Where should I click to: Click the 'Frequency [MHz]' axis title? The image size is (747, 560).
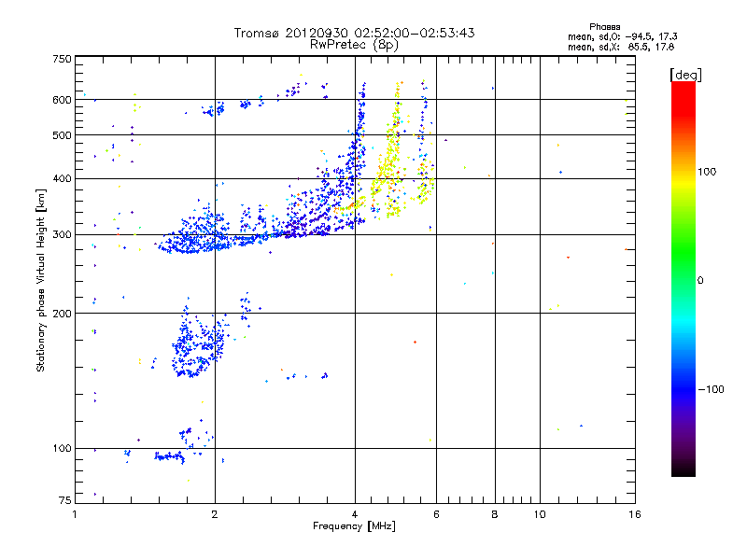click(x=354, y=526)
